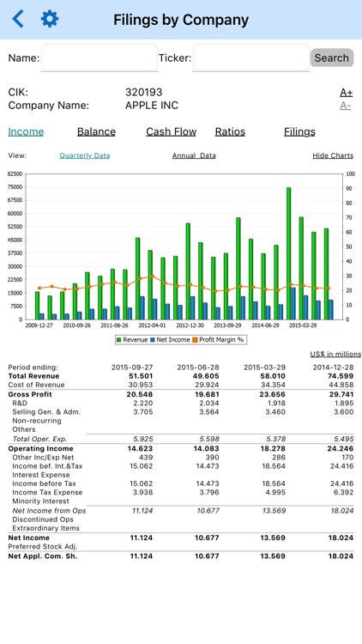Click the Interest Expense row label
The width and height of the screenshot is (362, 644).
pyautogui.click(x=41, y=475)
